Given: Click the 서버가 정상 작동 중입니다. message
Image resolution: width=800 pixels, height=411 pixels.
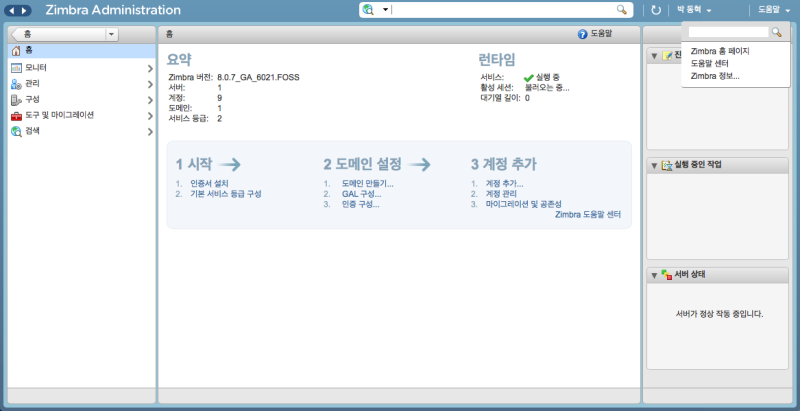Looking at the screenshot, I should (719, 314).
